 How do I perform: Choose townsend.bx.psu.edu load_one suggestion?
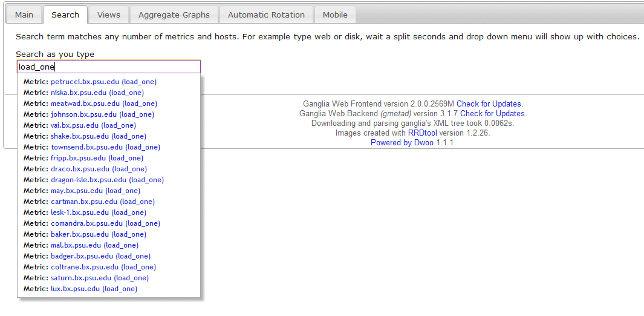pos(105,147)
